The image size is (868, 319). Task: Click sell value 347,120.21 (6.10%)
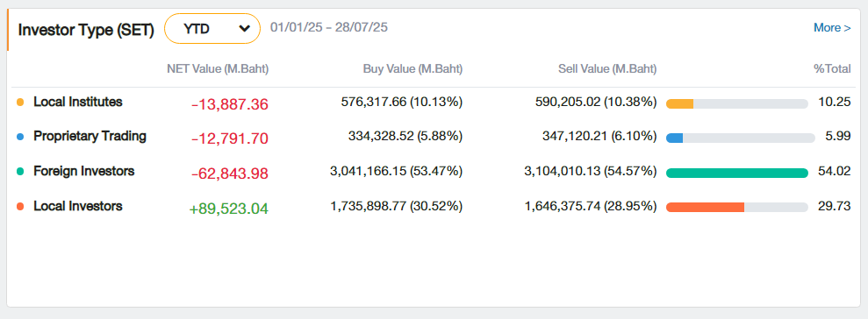pyautogui.click(x=599, y=136)
